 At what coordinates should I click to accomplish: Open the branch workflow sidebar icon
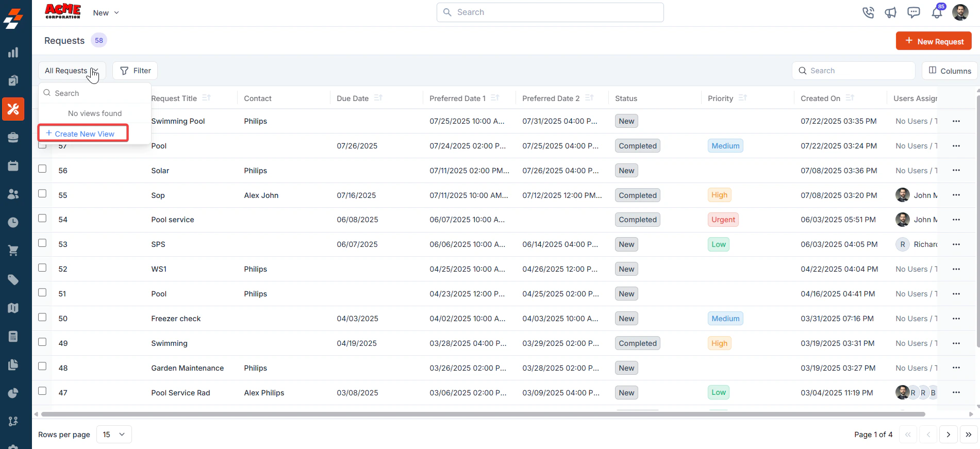[13, 421]
